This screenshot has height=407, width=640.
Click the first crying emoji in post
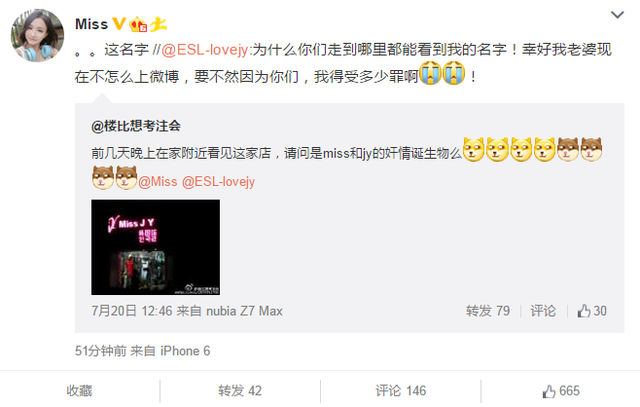430,73
